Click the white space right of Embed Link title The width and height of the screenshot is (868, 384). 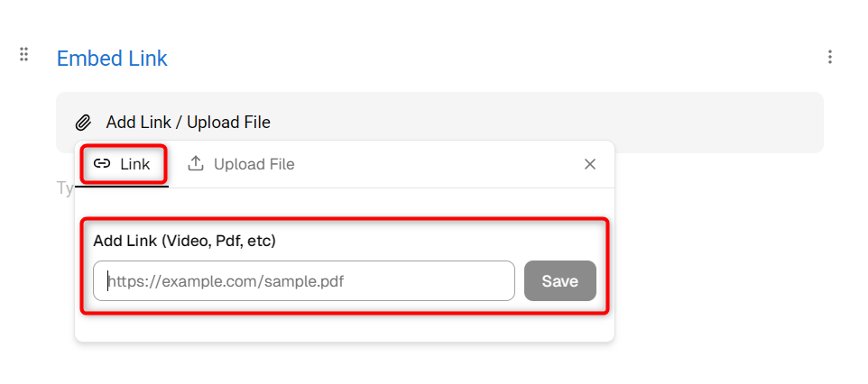[493, 58]
